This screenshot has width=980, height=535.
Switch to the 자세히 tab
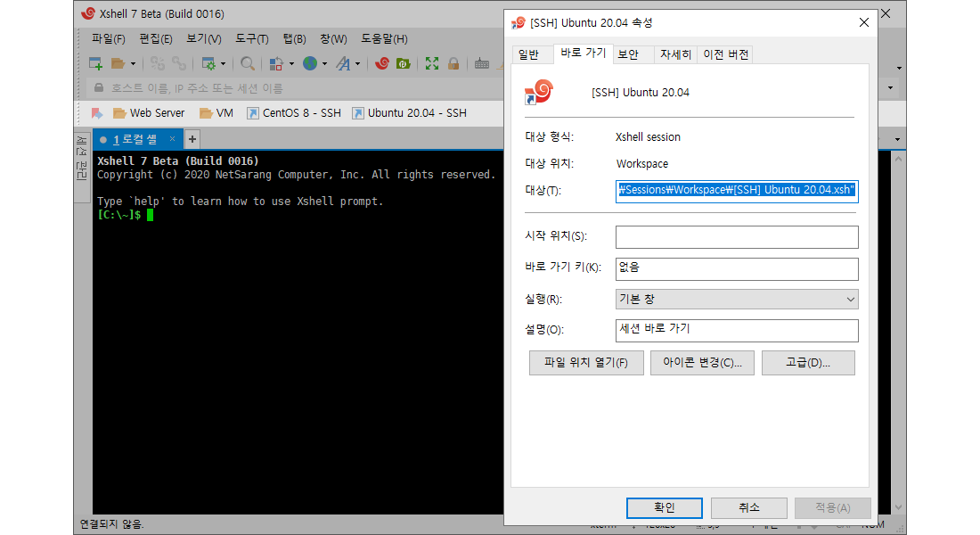coord(675,55)
